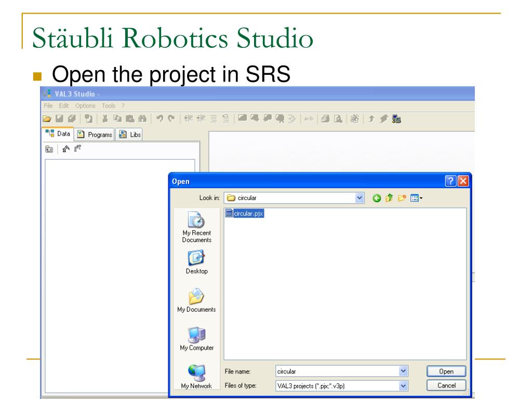The width and height of the screenshot is (532, 399).
Task: Create a new folder in the Open dialog
Action: 402,198
